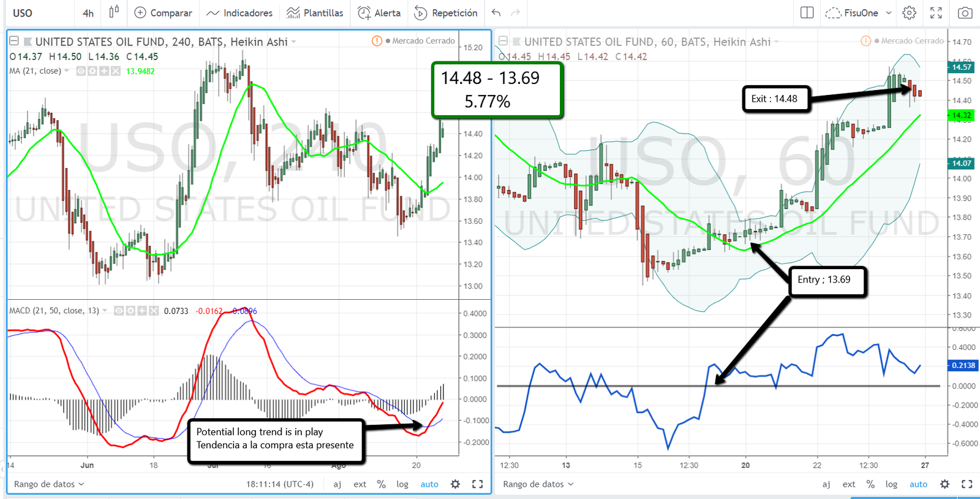
Task: Maximize the left 4h chart pane
Action: [x=477, y=484]
